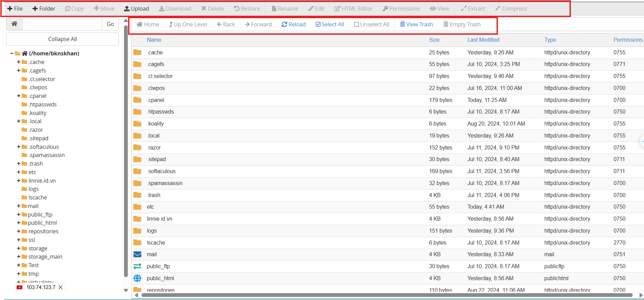644x300 pixels.
Task: Close the 103.74.123.7 IP badge
Action: [60, 287]
